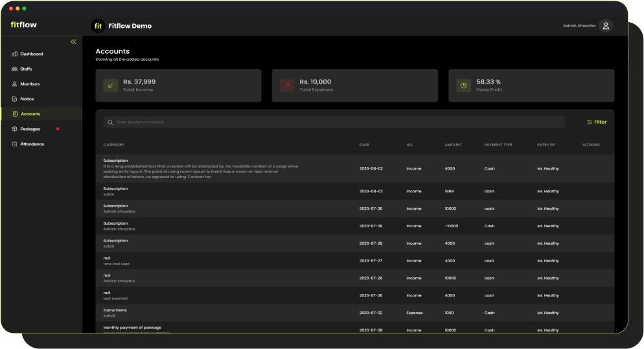Screen dimensions: 644x349
Task: Click the Instruments category row
Action: tap(355, 313)
